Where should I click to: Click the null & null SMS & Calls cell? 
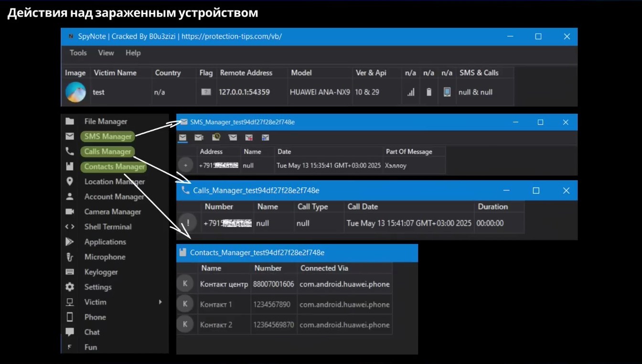coord(475,92)
